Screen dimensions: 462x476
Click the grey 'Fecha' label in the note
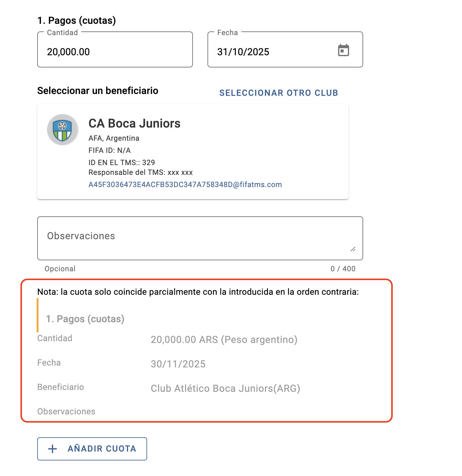click(x=49, y=363)
